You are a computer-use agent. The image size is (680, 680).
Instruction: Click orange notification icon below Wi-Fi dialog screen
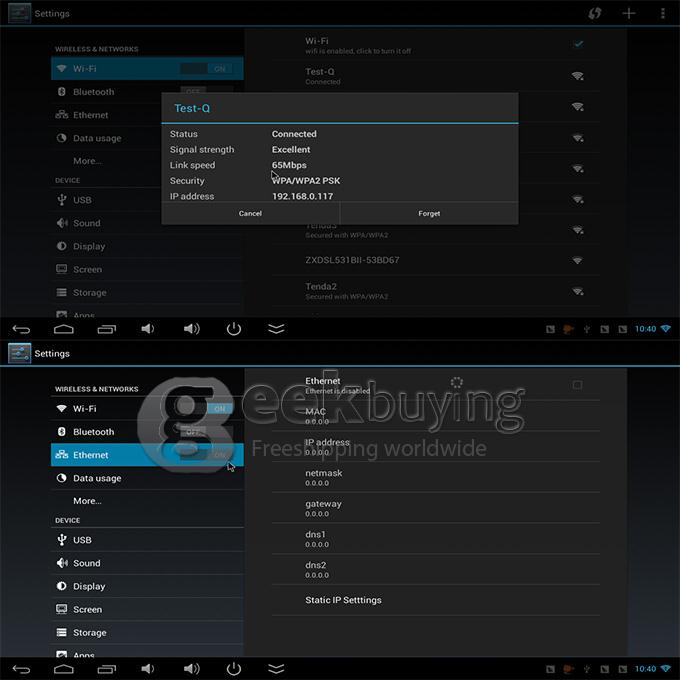click(568, 329)
